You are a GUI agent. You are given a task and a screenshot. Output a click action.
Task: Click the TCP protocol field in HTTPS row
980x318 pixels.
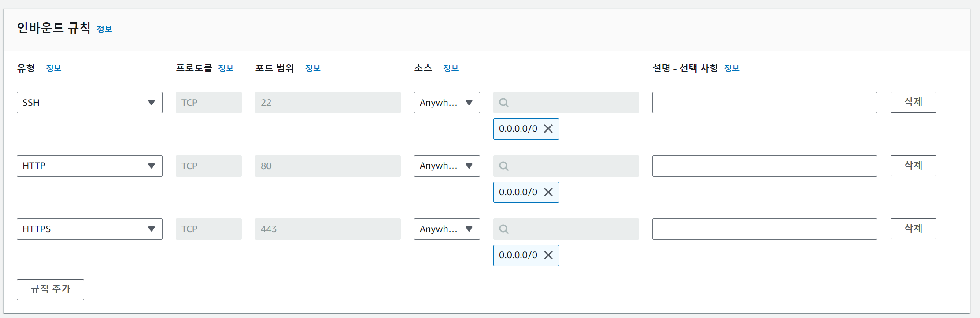209,229
